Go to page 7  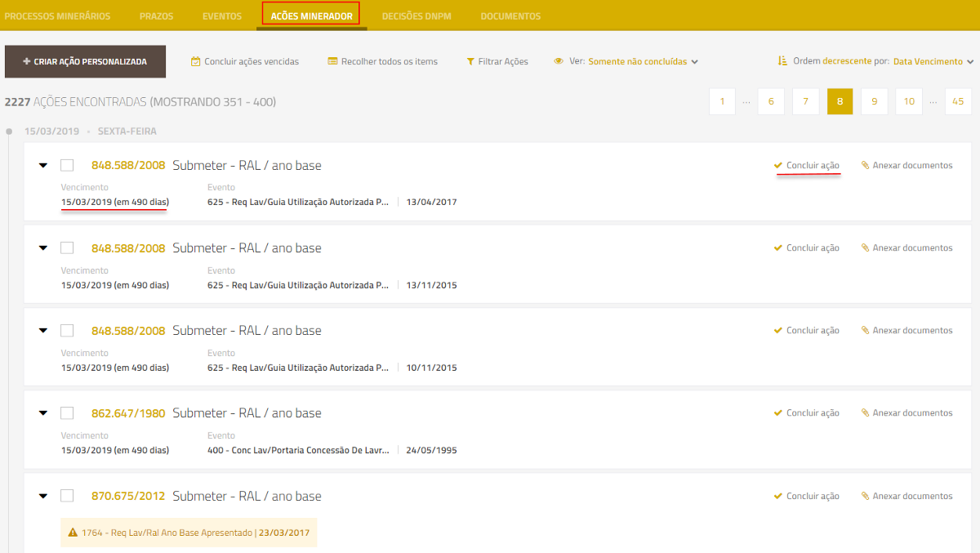[805, 101]
